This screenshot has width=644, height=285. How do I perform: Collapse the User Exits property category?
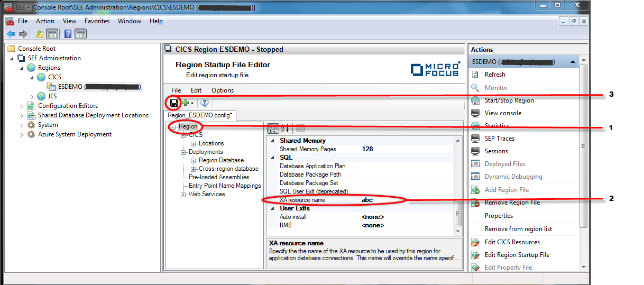[273, 208]
